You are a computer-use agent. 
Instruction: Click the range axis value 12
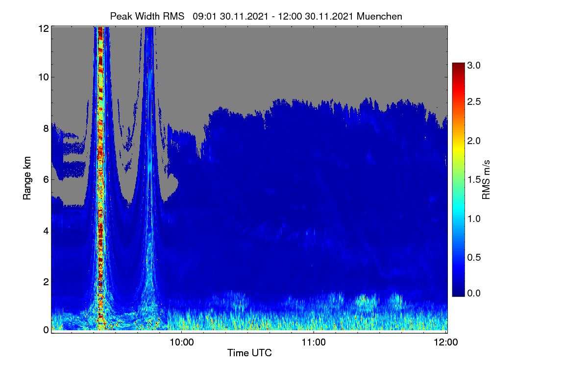pyautogui.click(x=43, y=28)
